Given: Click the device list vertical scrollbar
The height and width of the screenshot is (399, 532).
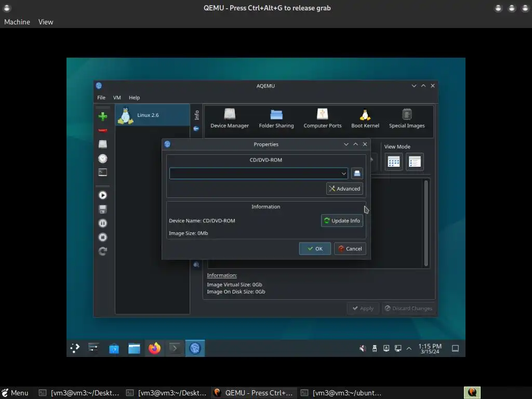Looking at the screenshot, I should [x=426, y=223].
